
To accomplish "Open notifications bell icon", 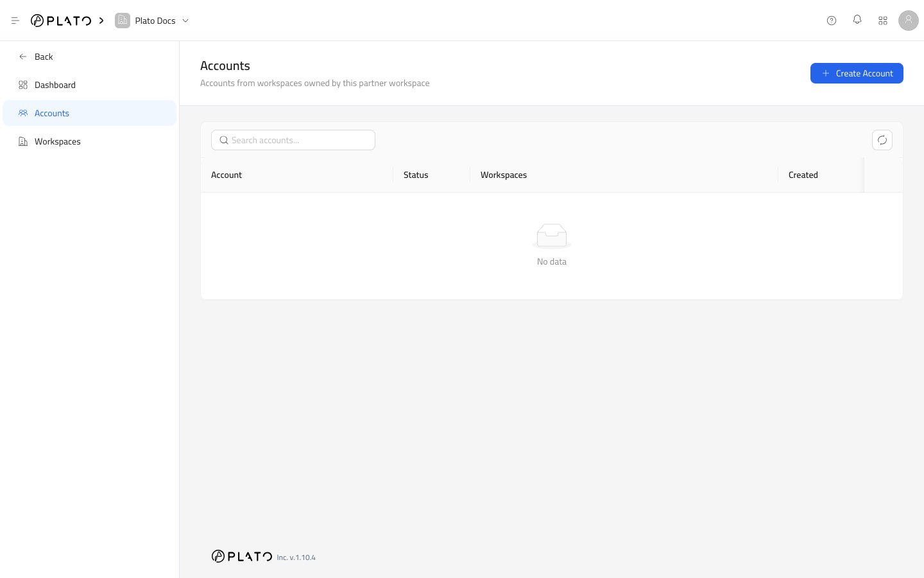I will coord(857,21).
